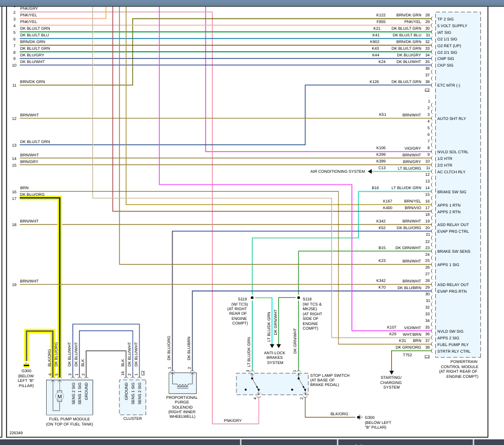This screenshot has height=445, width=504.
Task: Click the 5 VOLT SUPPLY pin label
Action: pyautogui.click(x=452, y=26)
